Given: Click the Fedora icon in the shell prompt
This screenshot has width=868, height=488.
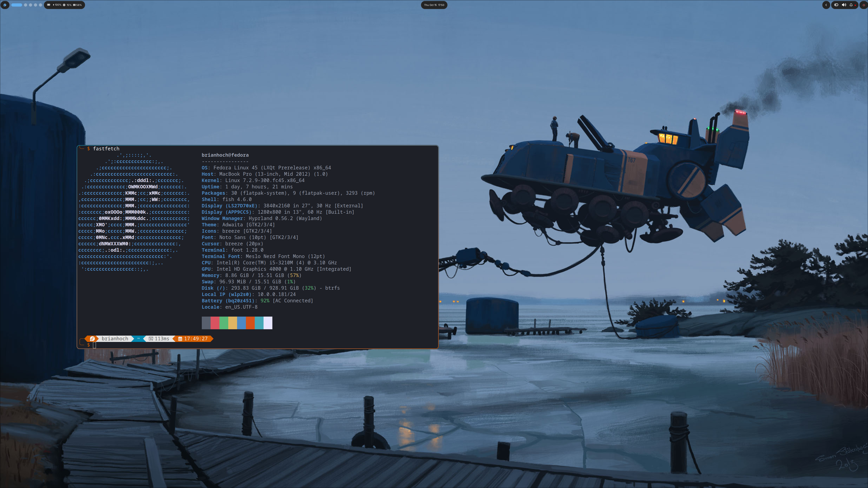Looking at the screenshot, I should pos(92,339).
